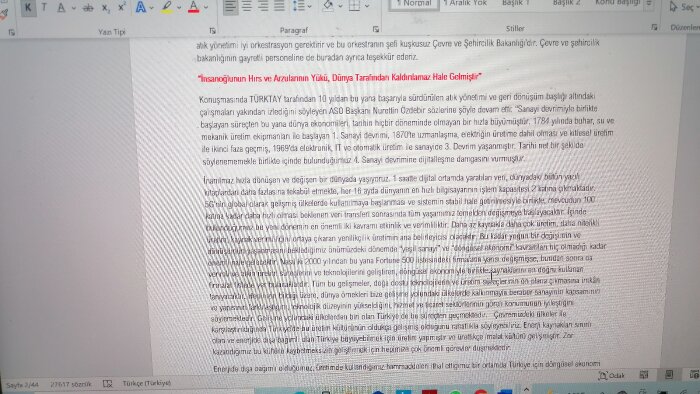
Task: Apply red font color
Action: 193,7
